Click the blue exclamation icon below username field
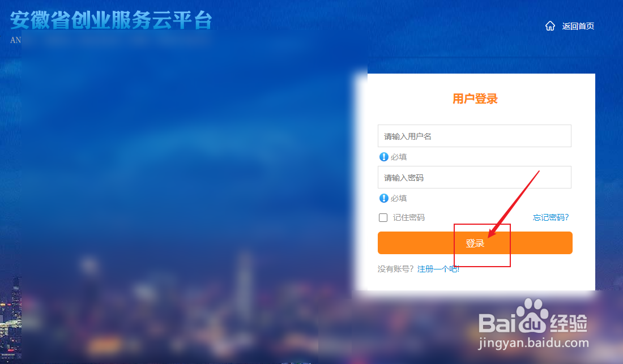Viewport: 623px width, 364px height. click(383, 157)
